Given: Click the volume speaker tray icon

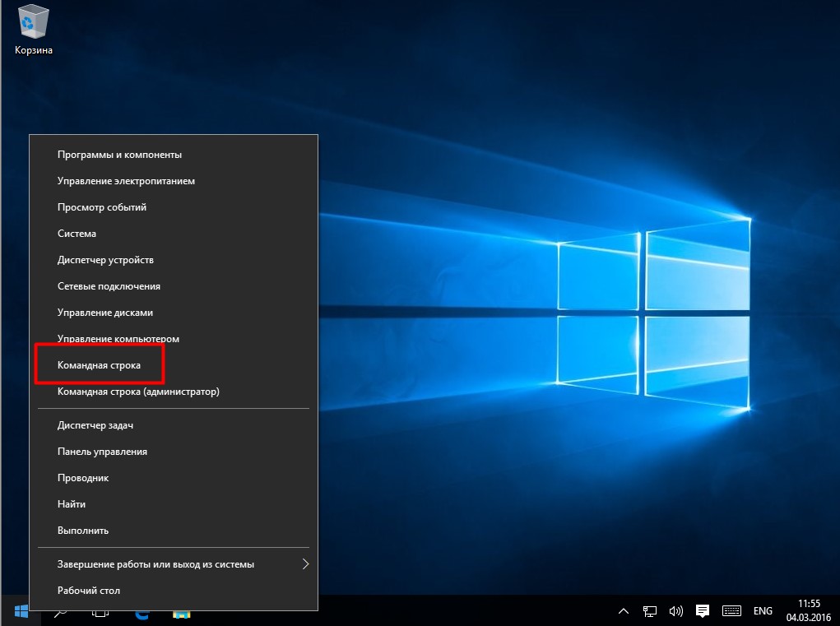Looking at the screenshot, I should pyautogui.click(x=676, y=611).
